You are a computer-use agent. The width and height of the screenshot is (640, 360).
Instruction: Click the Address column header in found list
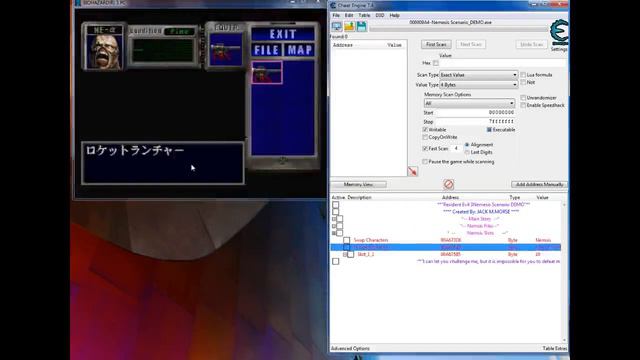coord(343,45)
